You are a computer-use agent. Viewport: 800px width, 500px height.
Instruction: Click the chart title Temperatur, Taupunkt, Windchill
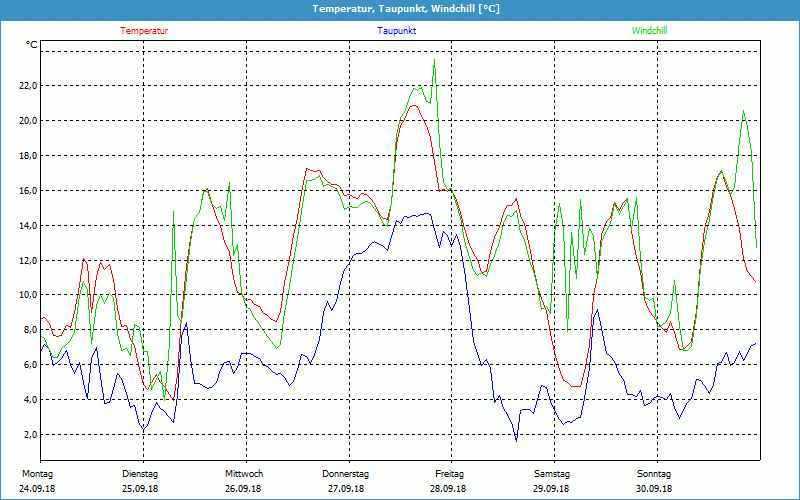coord(406,9)
